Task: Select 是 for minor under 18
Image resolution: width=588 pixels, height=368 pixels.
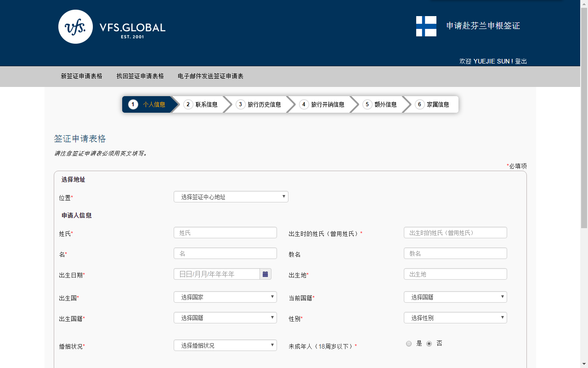Action: [x=409, y=344]
